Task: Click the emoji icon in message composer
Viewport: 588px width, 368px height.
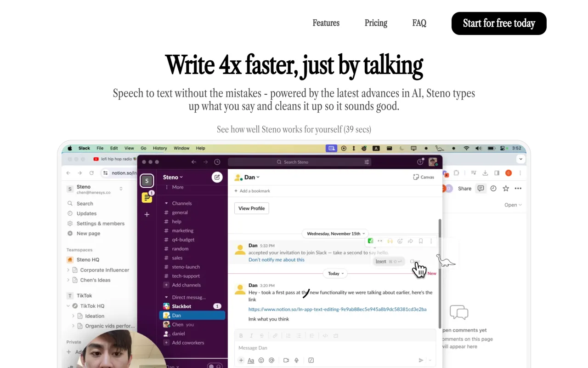Action: pyautogui.click(x=261, y=361)
